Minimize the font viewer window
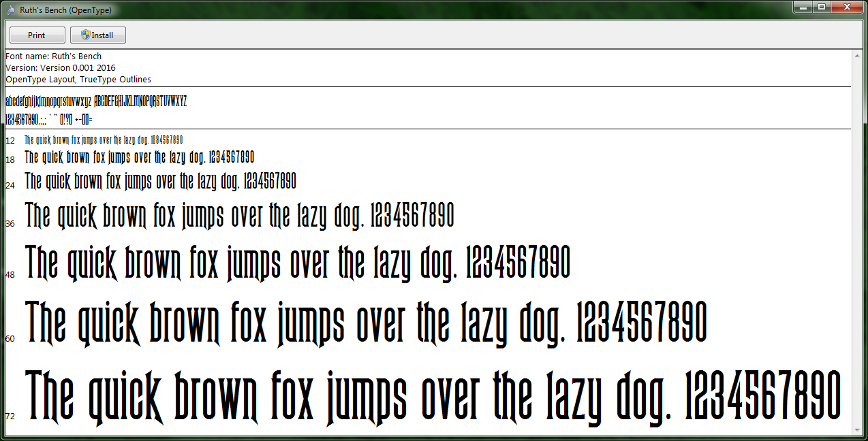Image resolution: width=868 pixels, height=441 pixels. coord(804,7)
